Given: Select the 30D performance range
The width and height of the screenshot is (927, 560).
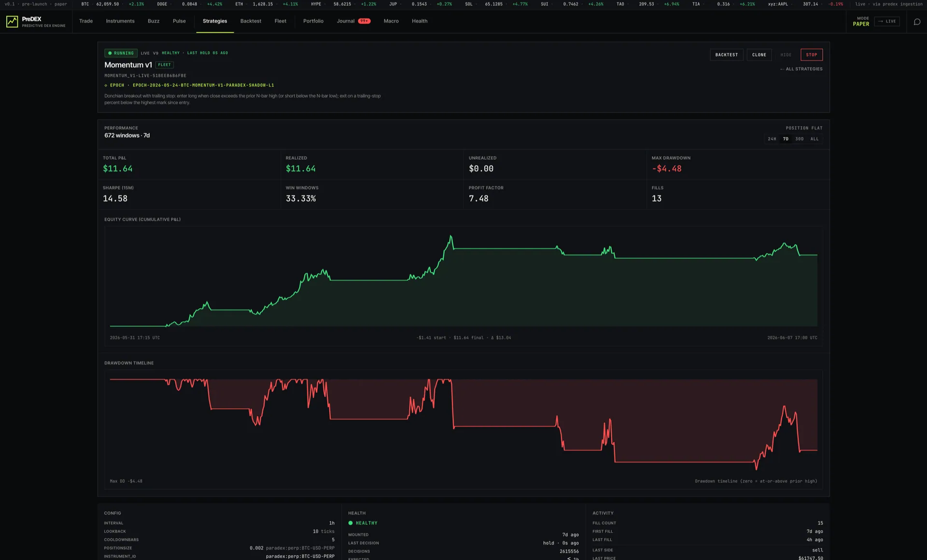Looking at the screenshot, I should pos(800,139).
